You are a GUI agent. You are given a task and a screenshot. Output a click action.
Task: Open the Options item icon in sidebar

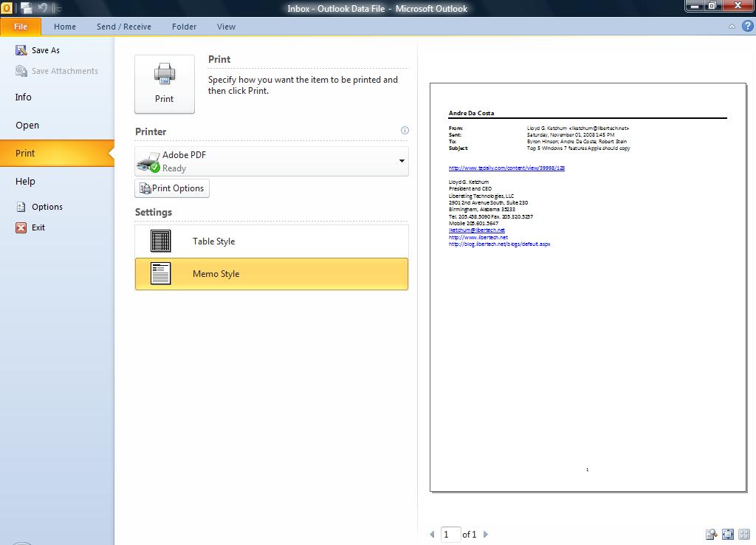tap(21, 207)
